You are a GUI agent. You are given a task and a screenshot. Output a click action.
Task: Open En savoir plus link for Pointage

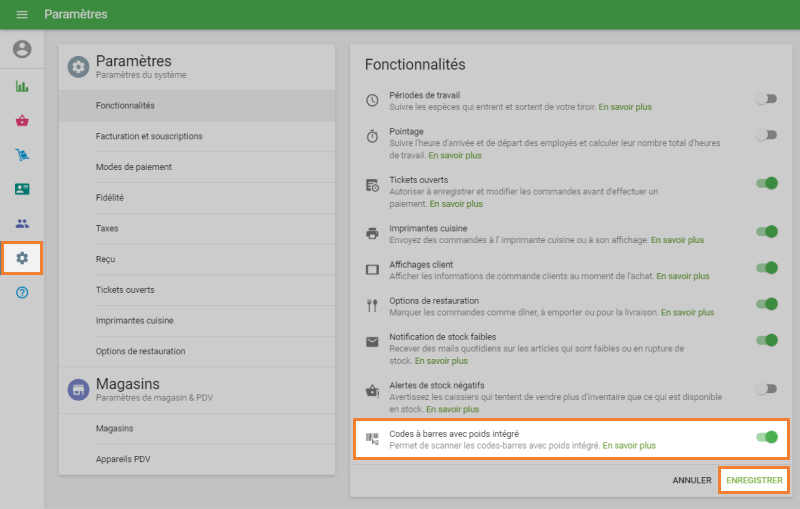pos(455,156)
